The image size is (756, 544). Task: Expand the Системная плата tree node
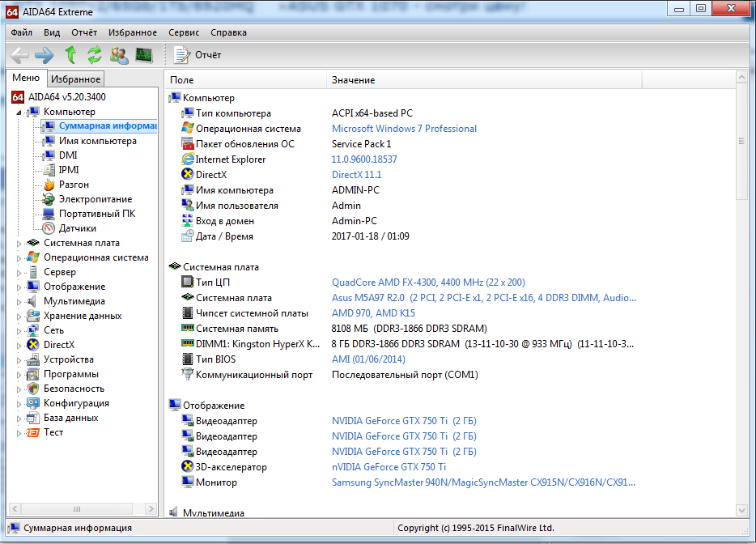click(19, 244)
